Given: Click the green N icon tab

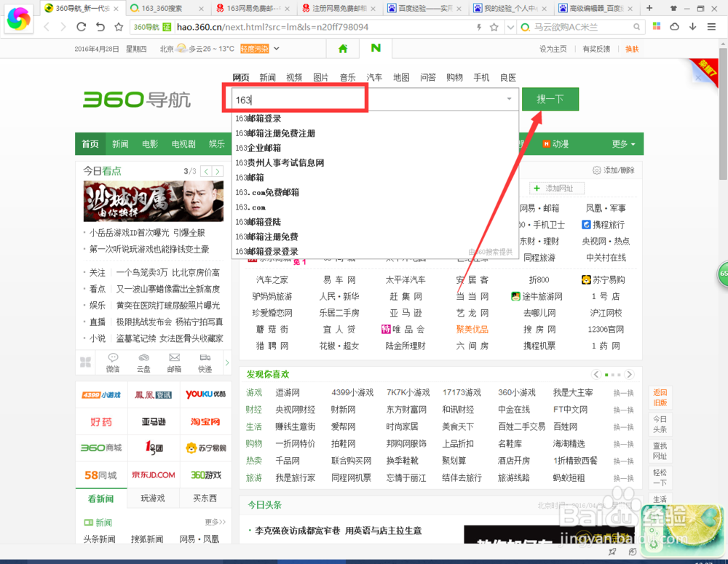Looking at the screenshot, I should tap(376, 48).
